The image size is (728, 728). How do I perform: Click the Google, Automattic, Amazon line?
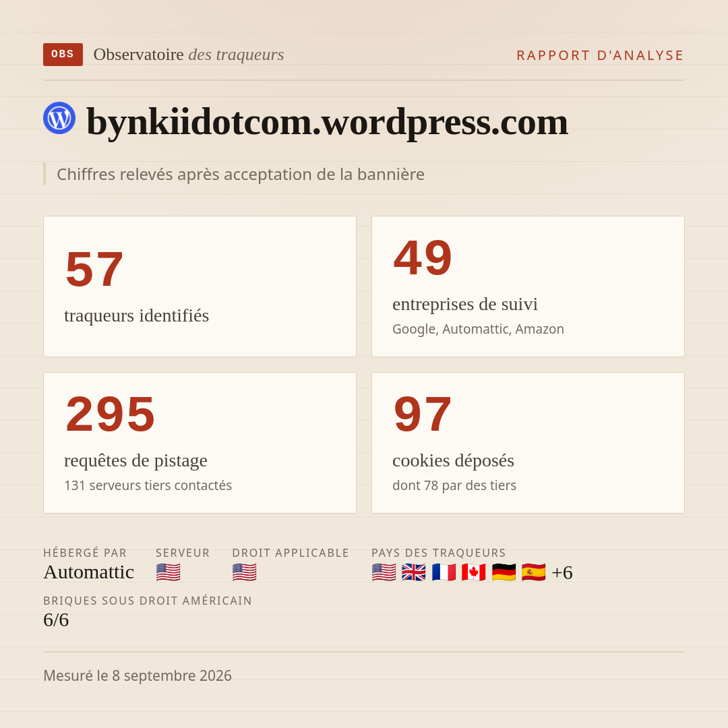478,329
